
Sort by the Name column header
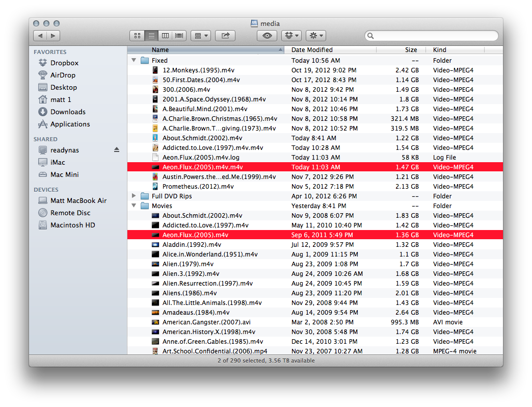(205, 50)
